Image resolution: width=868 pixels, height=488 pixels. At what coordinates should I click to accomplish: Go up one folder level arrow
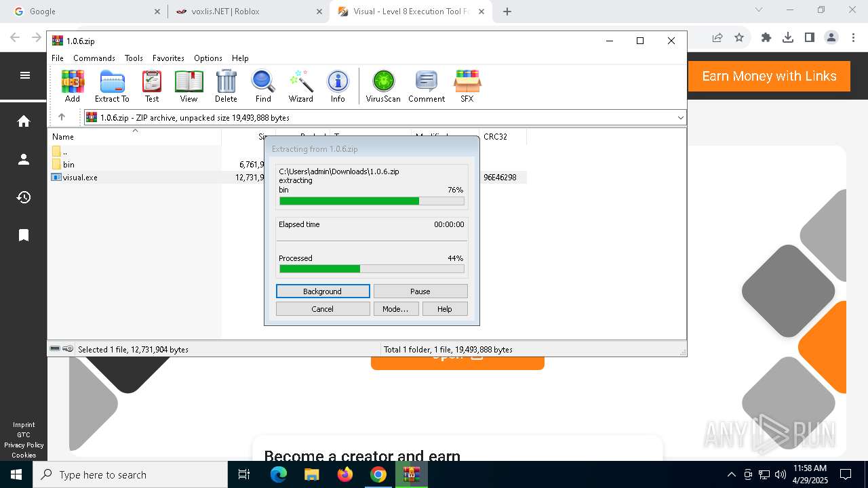tap(62, 117)
